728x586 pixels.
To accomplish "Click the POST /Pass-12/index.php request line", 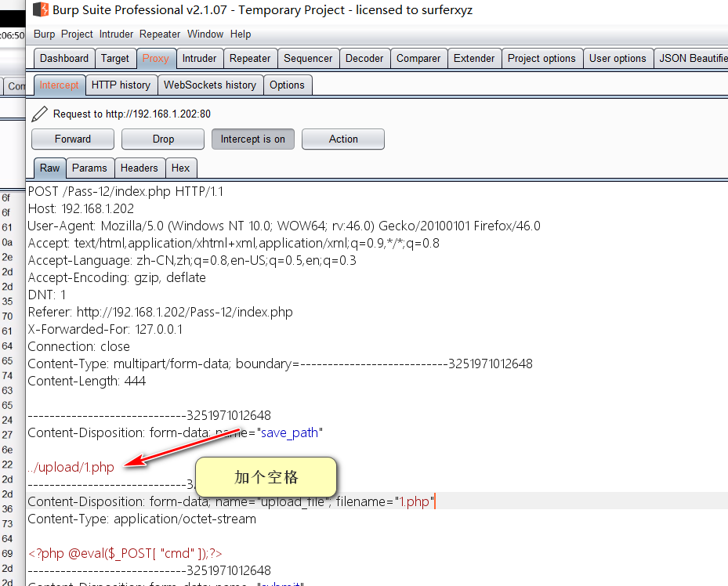I will [x=125, y=192].
